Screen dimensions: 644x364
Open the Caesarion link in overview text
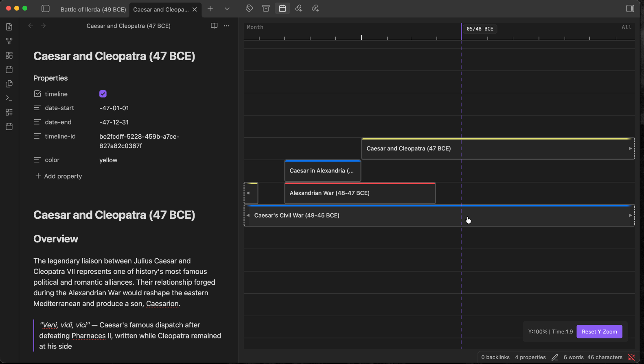pyautogui.click(x=162, y=303)
